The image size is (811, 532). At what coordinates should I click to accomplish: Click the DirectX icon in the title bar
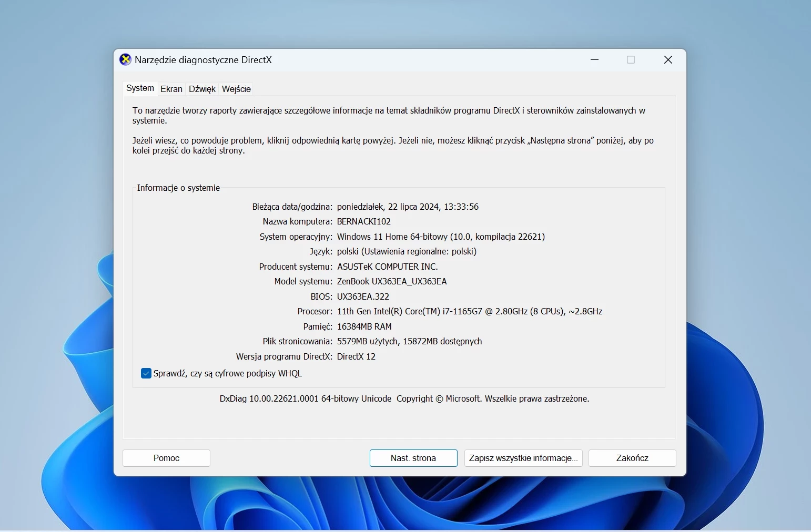click(125, 59)
